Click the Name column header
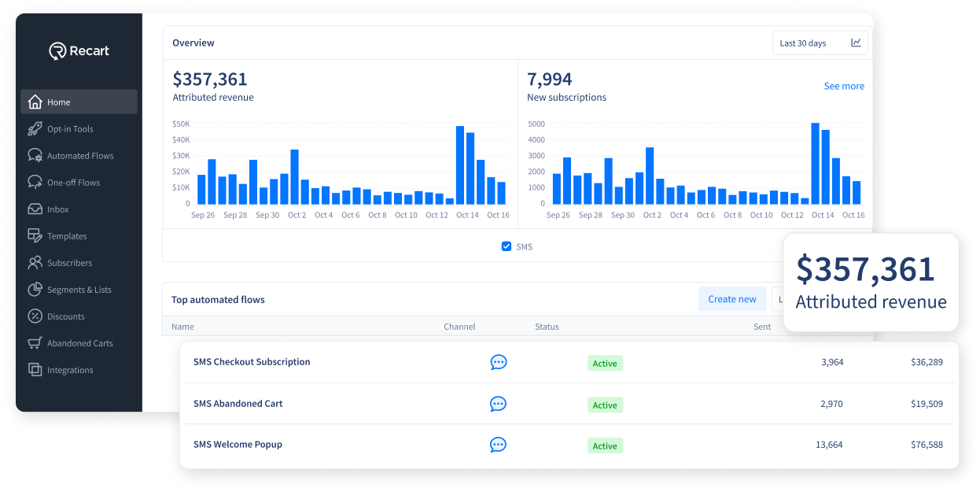 pyautogui.click(x=182, y=327)
